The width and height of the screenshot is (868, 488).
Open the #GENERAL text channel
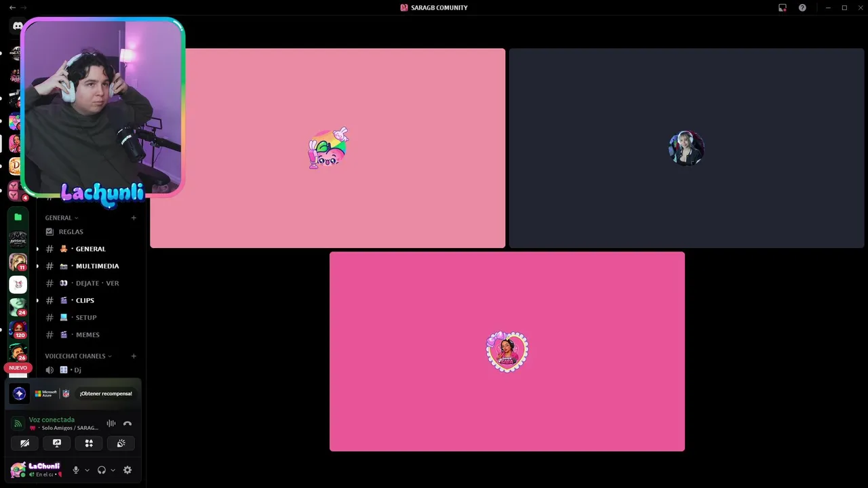point(91,249)
